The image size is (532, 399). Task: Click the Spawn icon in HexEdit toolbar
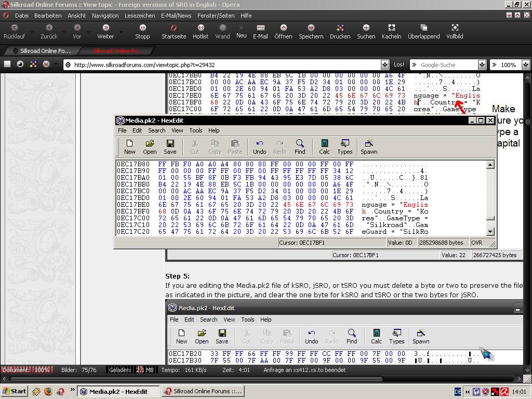(369, 147)
